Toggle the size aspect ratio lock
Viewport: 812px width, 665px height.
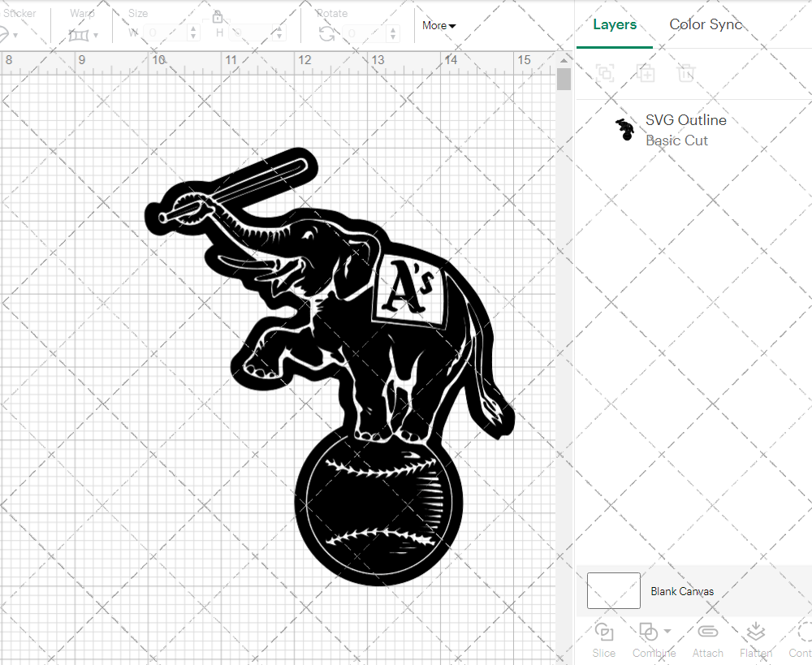(218, 17)
